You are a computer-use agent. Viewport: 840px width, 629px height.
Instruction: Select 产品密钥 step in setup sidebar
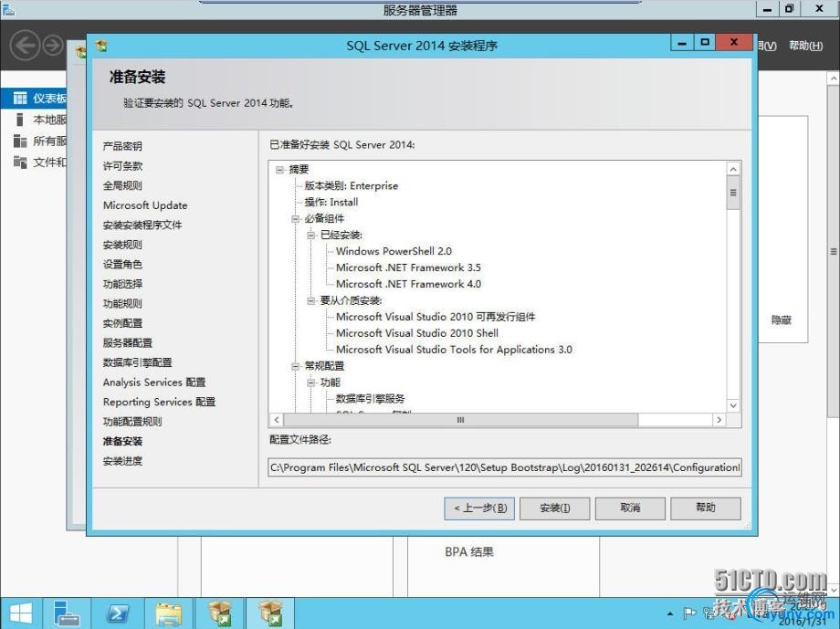tap(122, 146)
